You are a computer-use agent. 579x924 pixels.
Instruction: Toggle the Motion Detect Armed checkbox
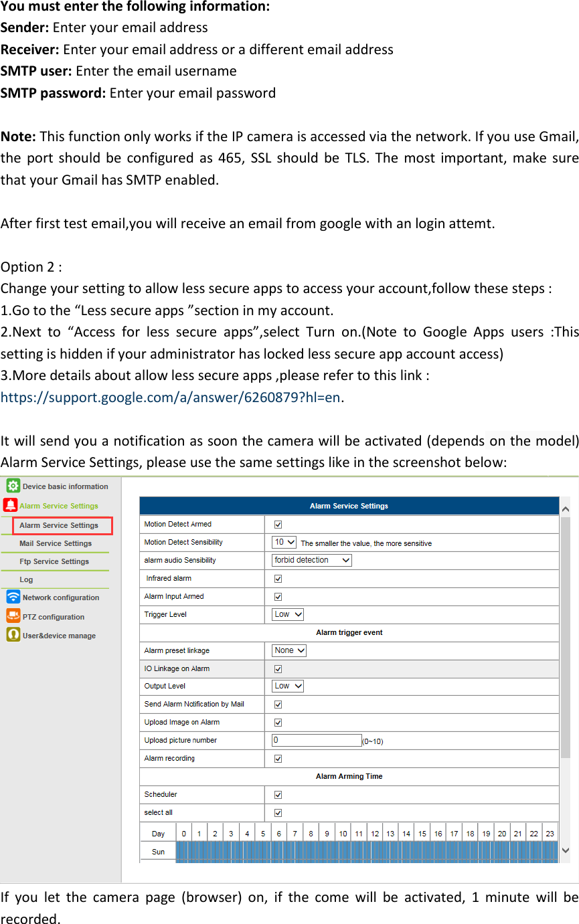[278, 525]
